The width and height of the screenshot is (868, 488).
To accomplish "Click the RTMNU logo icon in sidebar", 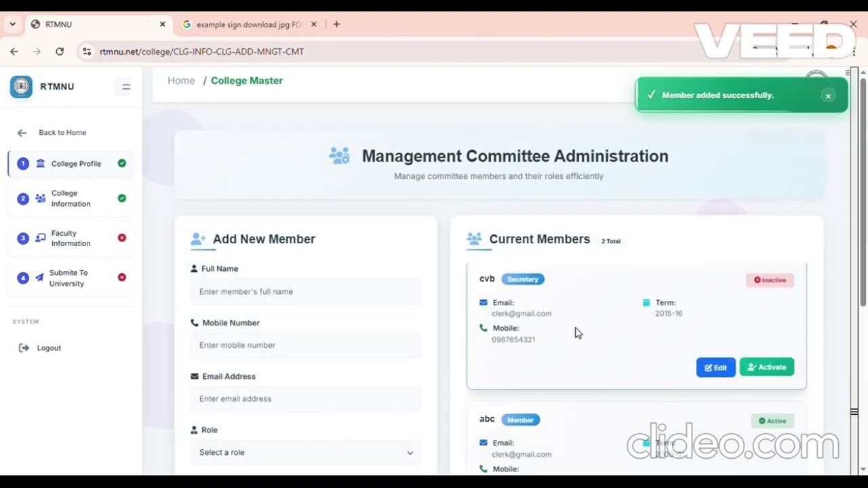I will [21, 87].
